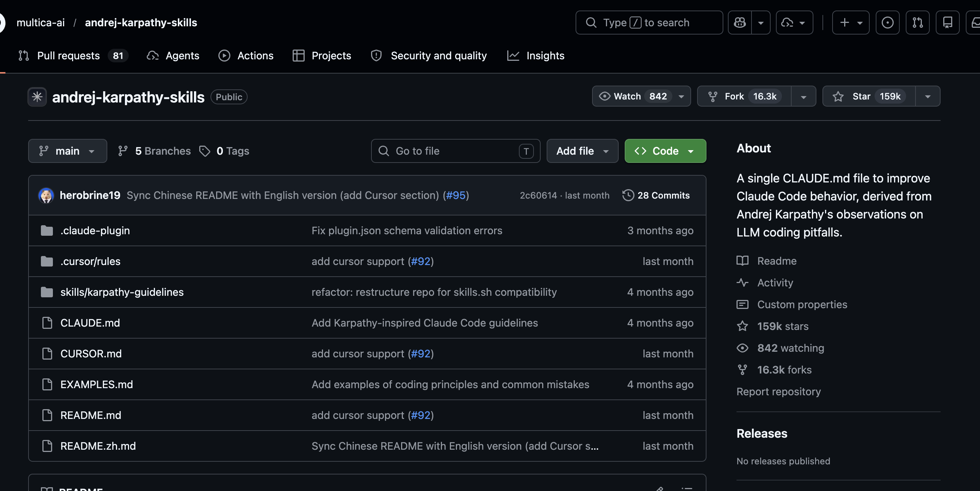Open #92 link in README.md row
Viewport: 980px width, 491px height.
421,416
